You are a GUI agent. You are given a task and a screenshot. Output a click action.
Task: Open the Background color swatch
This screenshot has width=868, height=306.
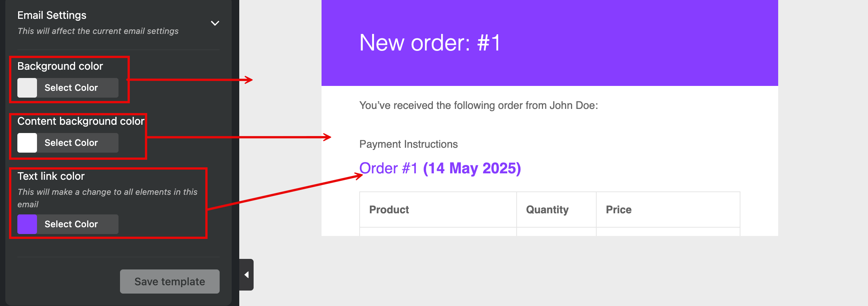(x=27, y=88)
